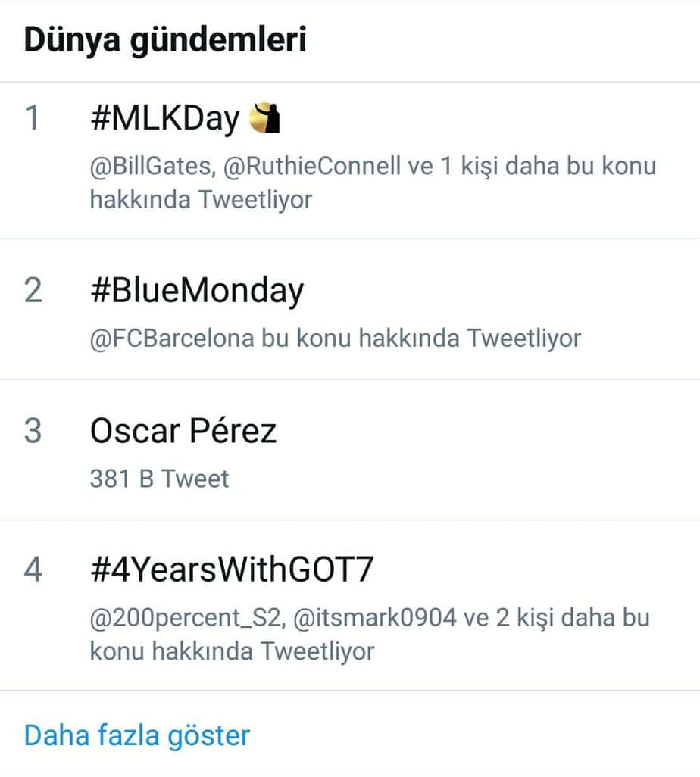Click rank number 2 in the trends list
This screenshot has height=777, width=700.
tap(33, 291)
